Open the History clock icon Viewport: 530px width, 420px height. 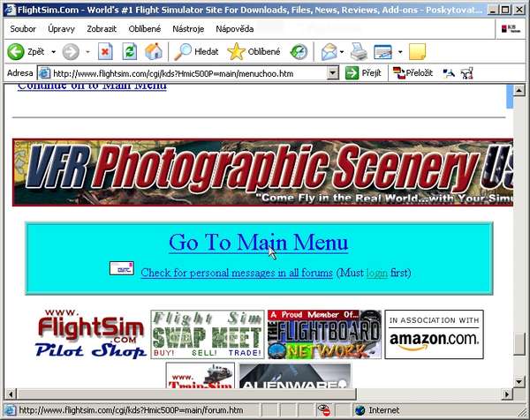point(299,52)
